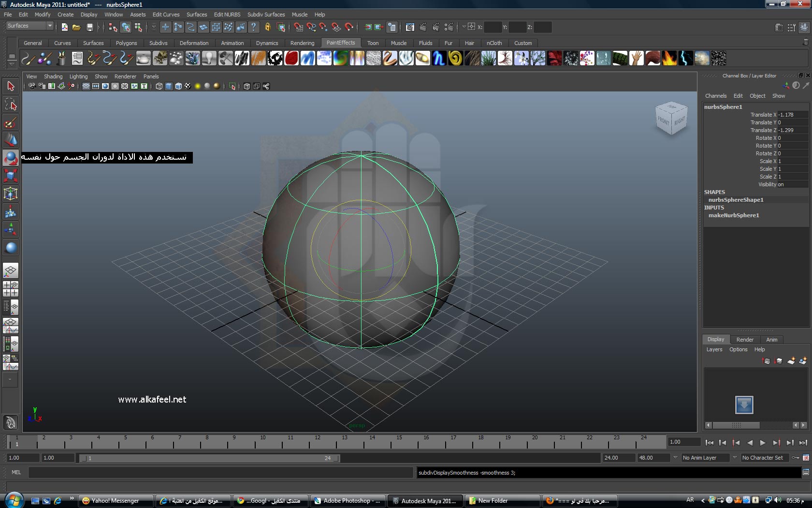The image size is (812, 508).
Task: Select makeNurbSphere1 input node
Action: [x=734, y=215]
